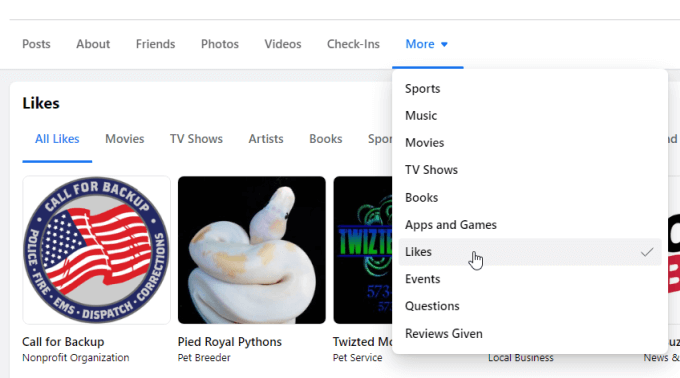Switch to the Friends profile tab
Viewport: 680px width, 378px height.
point(155,44)
